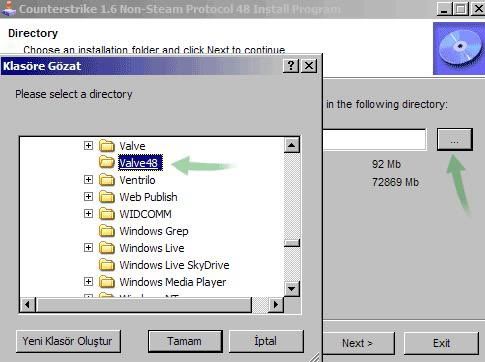The height and width of the screenshot is (362, 485).
Task: Click the Valve48 folder icon
Action: tap(107, 162)
